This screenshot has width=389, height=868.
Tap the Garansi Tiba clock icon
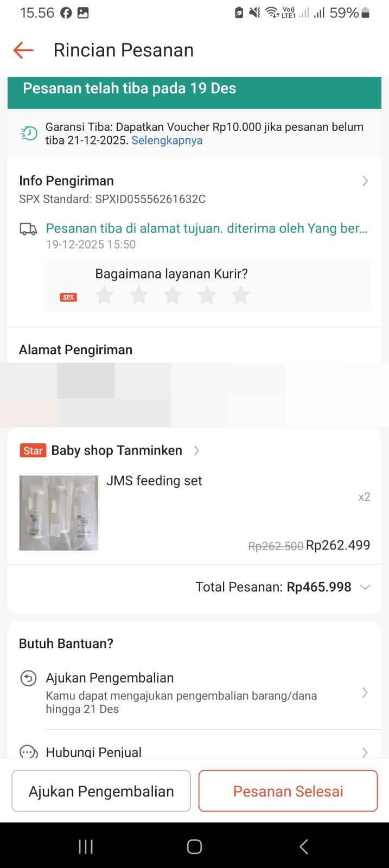[29, 133]
